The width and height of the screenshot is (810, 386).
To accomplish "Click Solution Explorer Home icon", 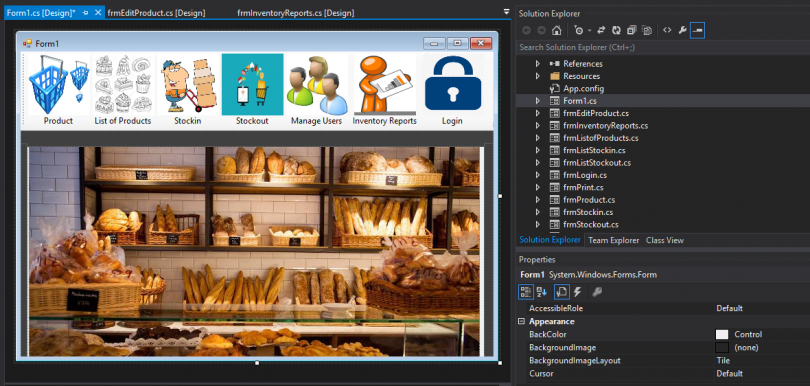I will point(556,30).
